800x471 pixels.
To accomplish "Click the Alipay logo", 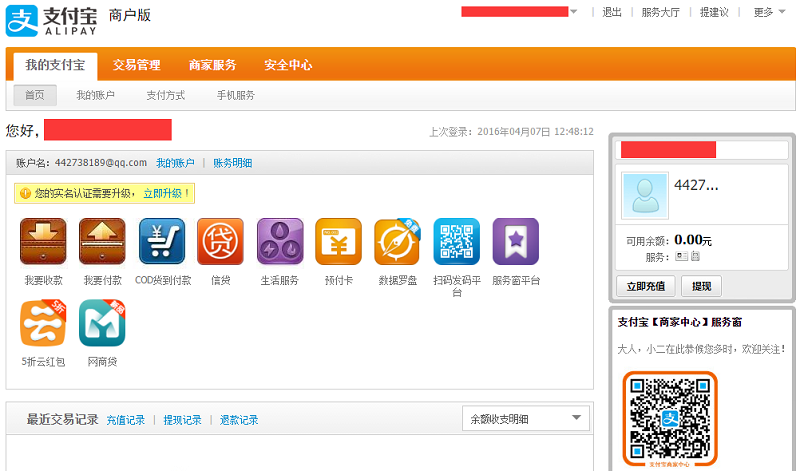I will coord(51,20).
